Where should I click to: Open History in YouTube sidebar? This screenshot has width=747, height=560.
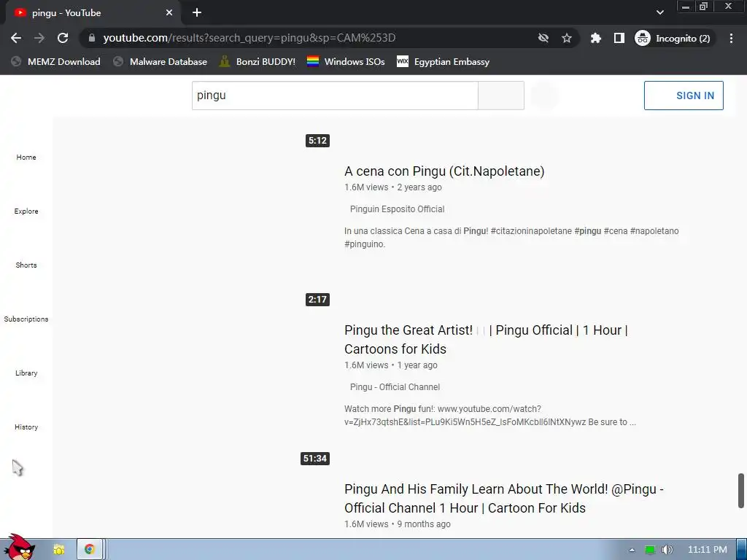click(26, 427)
